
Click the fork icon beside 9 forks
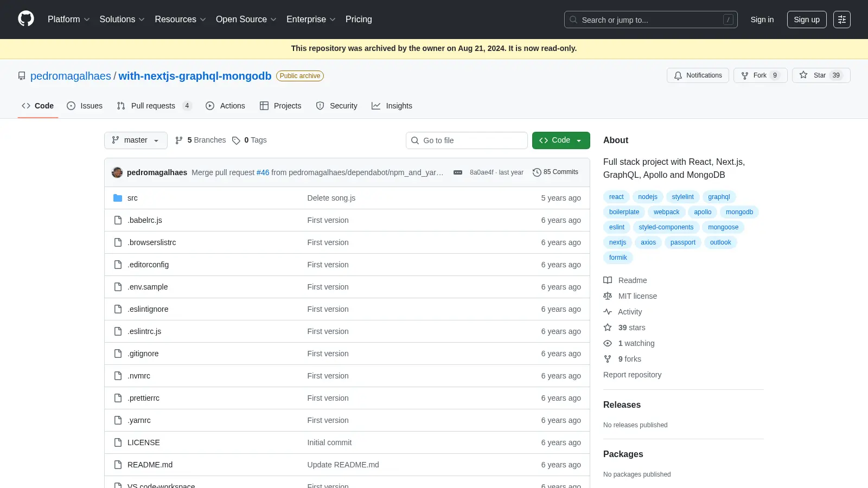[608, 359]
